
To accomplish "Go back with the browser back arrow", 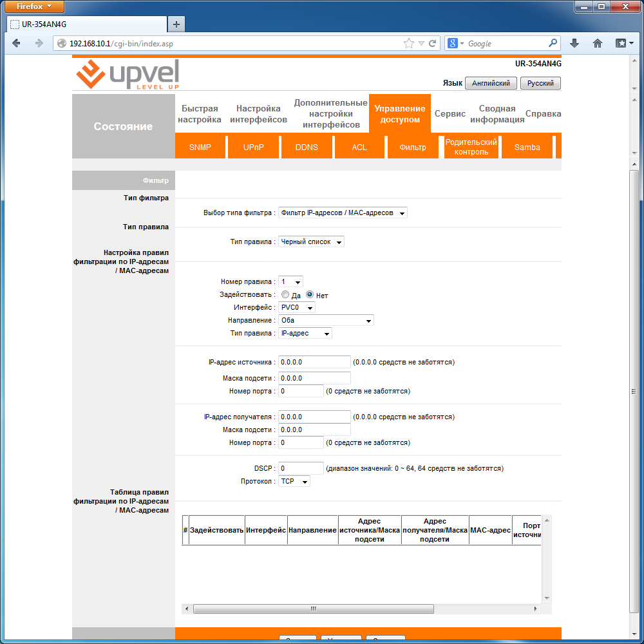I will pyautogui.click(x=17, y=43).
